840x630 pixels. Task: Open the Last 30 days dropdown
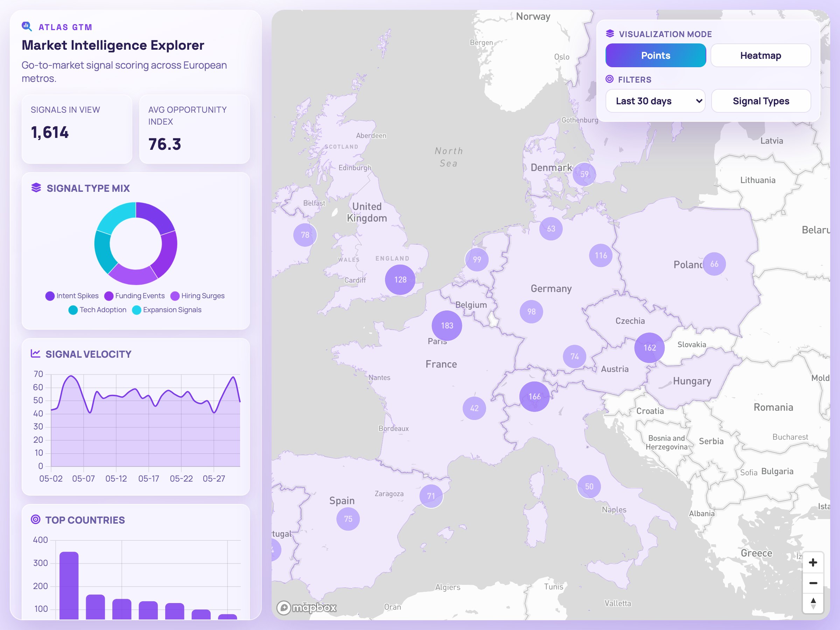click(x=655, y=101)
